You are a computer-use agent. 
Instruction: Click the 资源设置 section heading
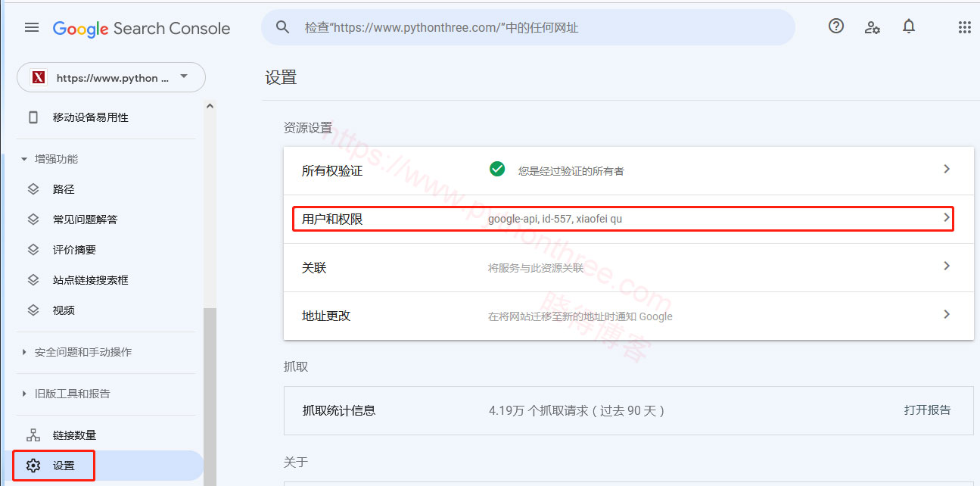(308, 128)
